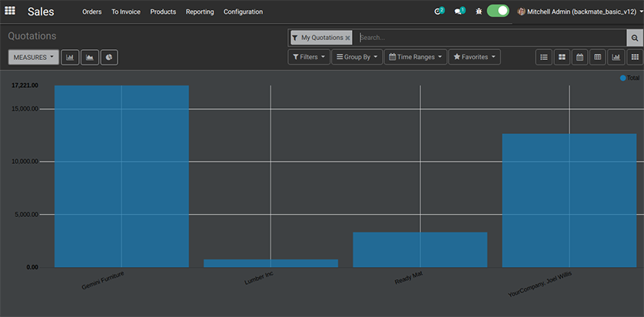Click the 10,000.00 axis value
644x317 pixels.
(x=25, y=162)
